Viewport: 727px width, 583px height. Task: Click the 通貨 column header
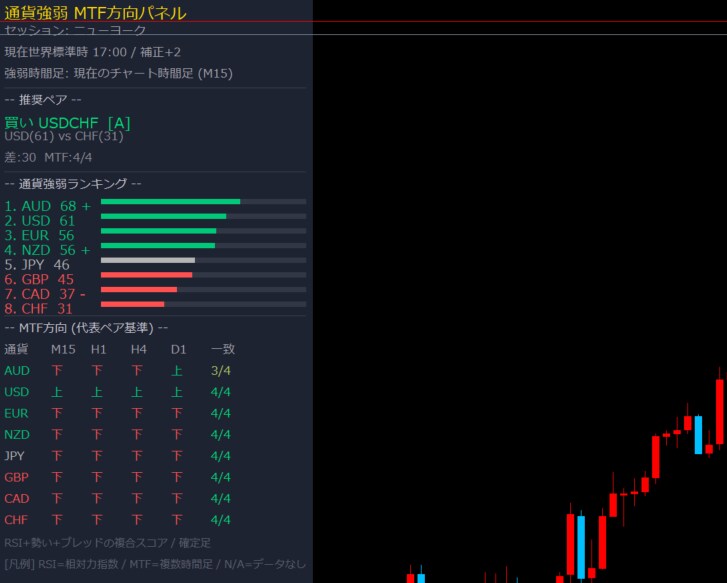click(x=16, y=349)
